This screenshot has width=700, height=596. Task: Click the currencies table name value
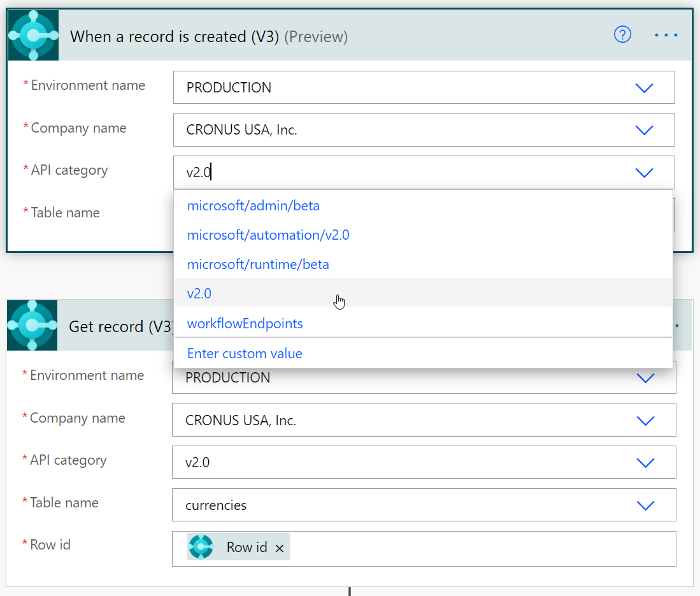coord(216,505)
